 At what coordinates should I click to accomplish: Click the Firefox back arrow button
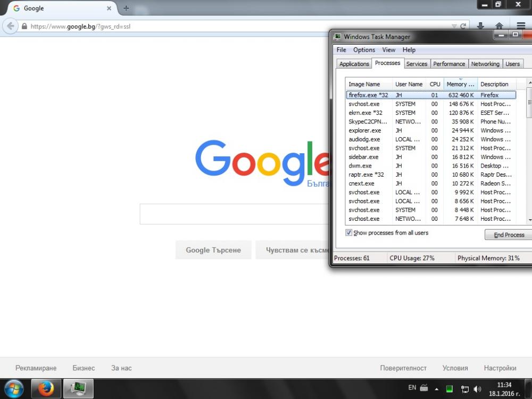[11, 26]
